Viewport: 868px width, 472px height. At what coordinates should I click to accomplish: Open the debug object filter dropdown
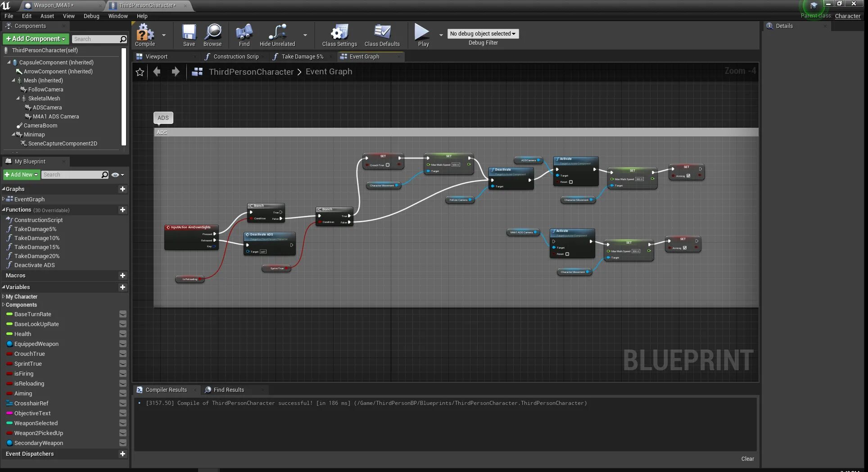pos(483,34)
